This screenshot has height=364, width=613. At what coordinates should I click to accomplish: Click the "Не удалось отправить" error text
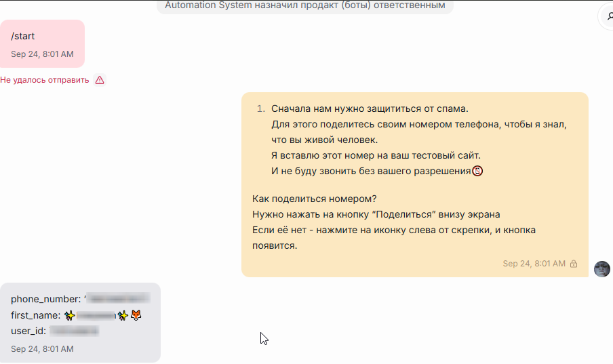tap(45, 80)
